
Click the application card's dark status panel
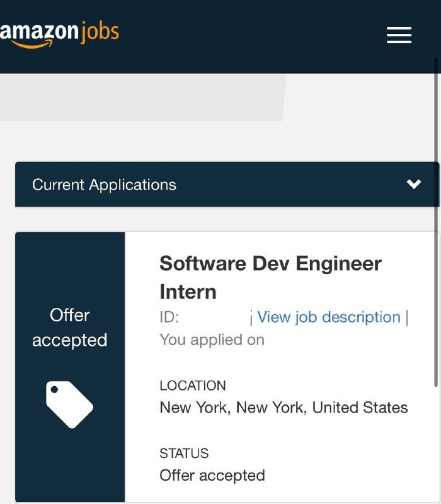click(70, 367)
